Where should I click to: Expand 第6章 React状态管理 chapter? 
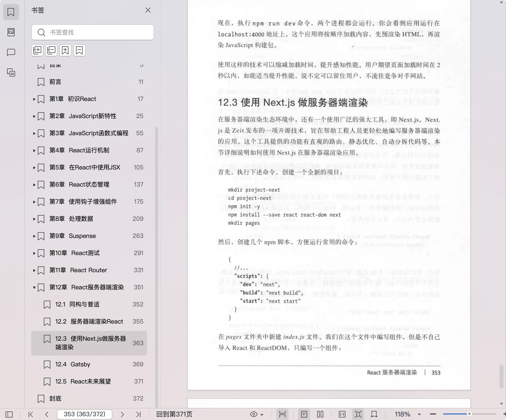(34, 185)
